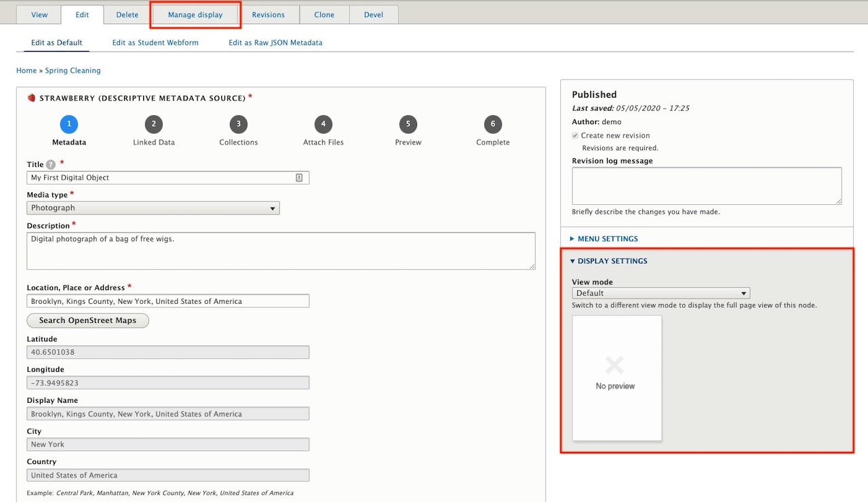Click step 1 Metadata circle

coord(68,124)
